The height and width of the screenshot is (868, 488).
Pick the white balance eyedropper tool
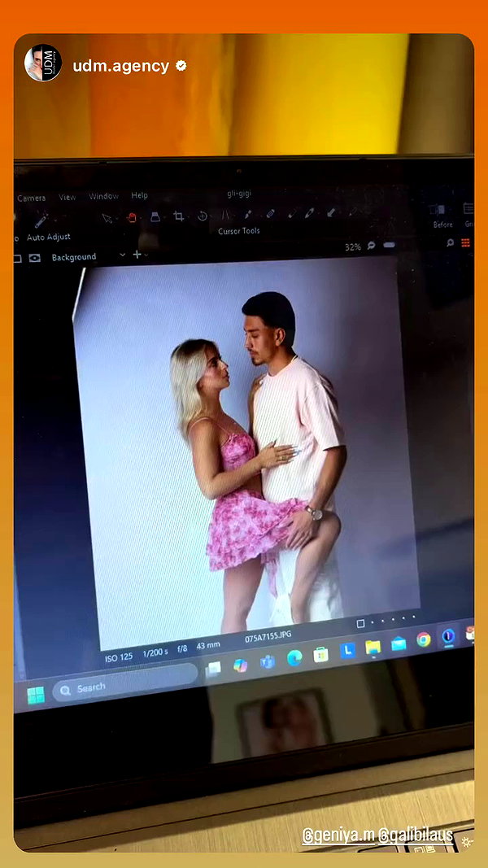248,214
